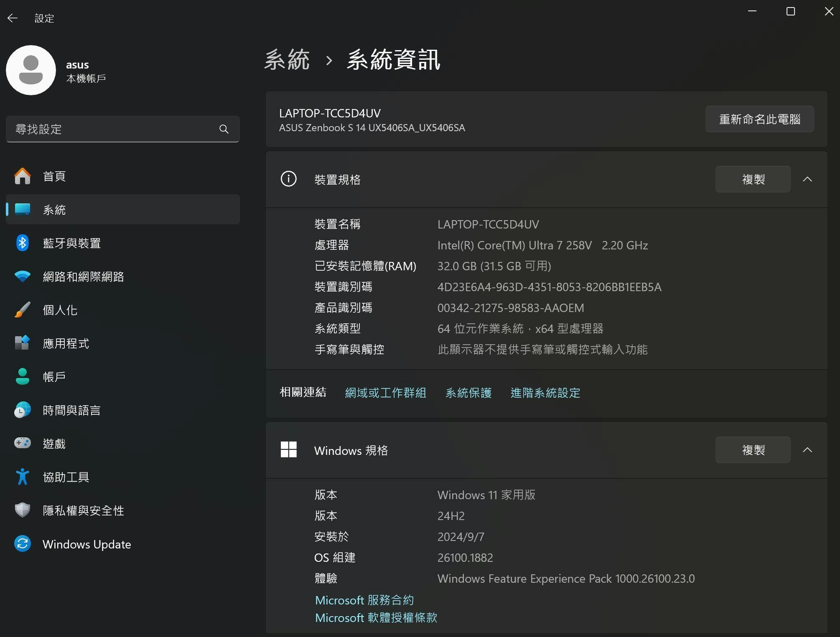This screenshot has width=840, height=637.
Task: Open Microsoft 服務合約 link
Action: pos(364,600)
